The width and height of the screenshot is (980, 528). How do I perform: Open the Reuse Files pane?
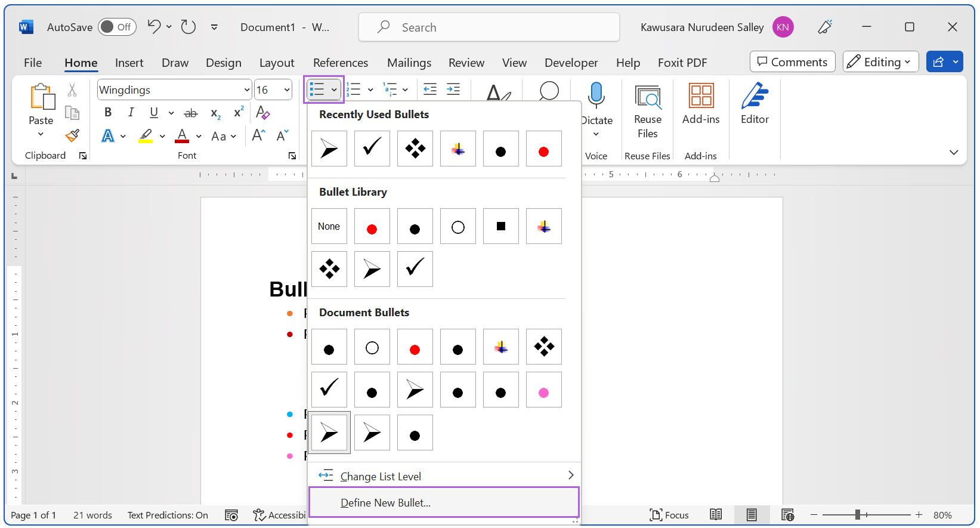click(x=648, y=112)
